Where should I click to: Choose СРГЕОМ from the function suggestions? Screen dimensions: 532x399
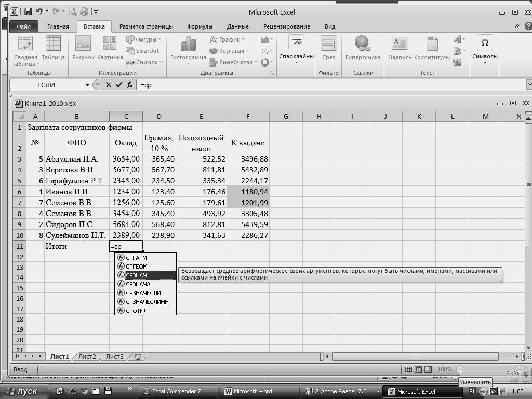(x=145, y=267)
